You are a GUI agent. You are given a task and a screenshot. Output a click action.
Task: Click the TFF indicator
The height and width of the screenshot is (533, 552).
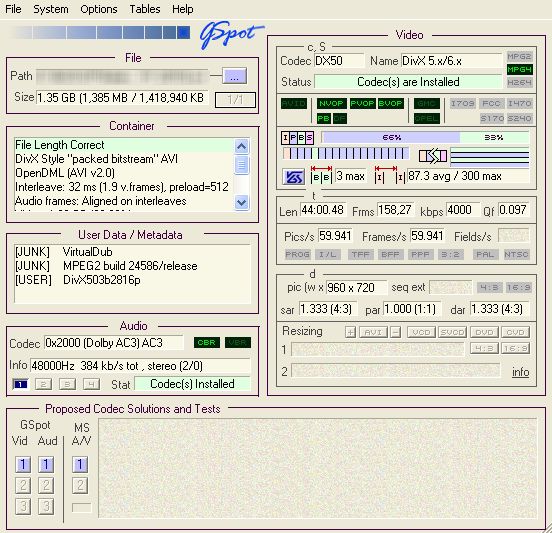pyautogui.click(x=360, y=254)
